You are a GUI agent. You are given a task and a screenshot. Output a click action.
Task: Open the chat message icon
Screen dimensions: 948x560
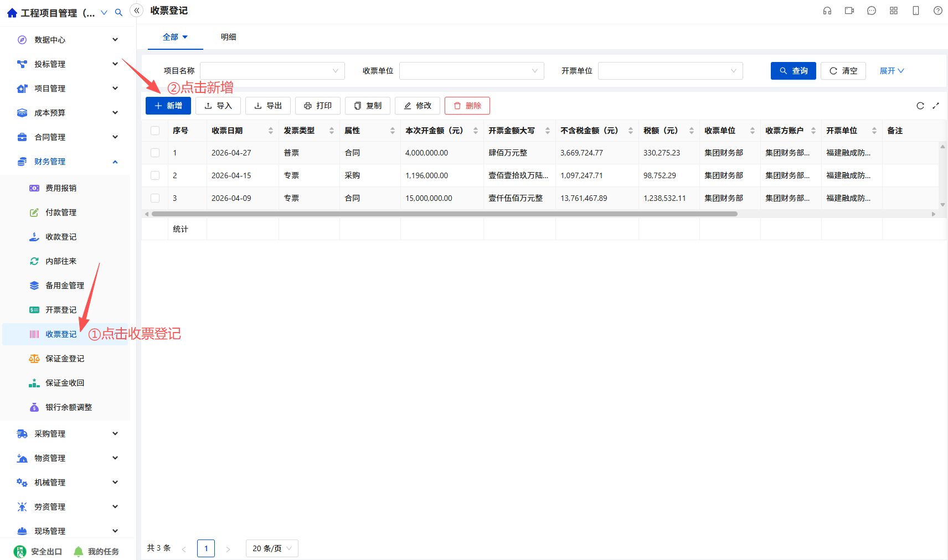[x=872, y=11]
